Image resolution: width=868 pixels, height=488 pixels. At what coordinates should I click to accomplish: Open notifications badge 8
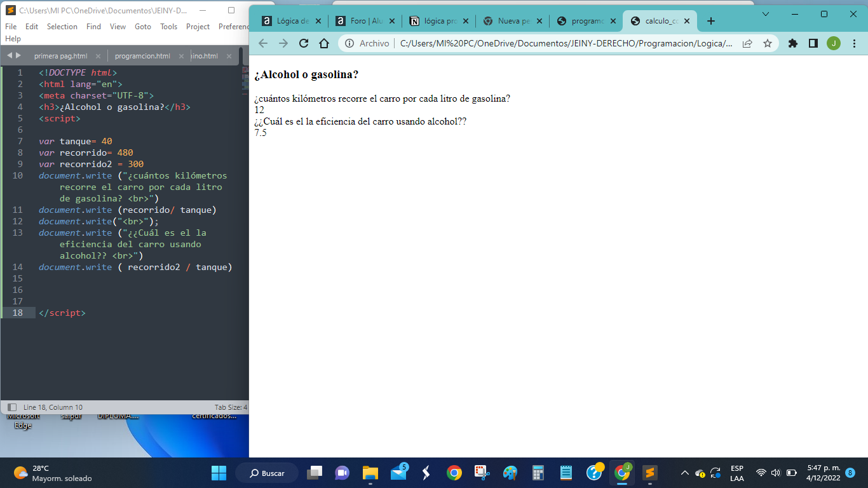point(850,473)
